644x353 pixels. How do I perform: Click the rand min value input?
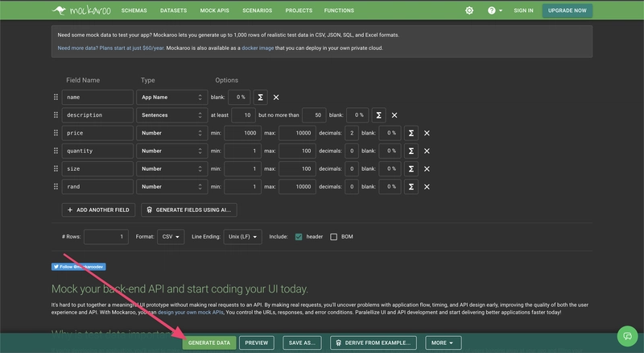click(243, 187)
